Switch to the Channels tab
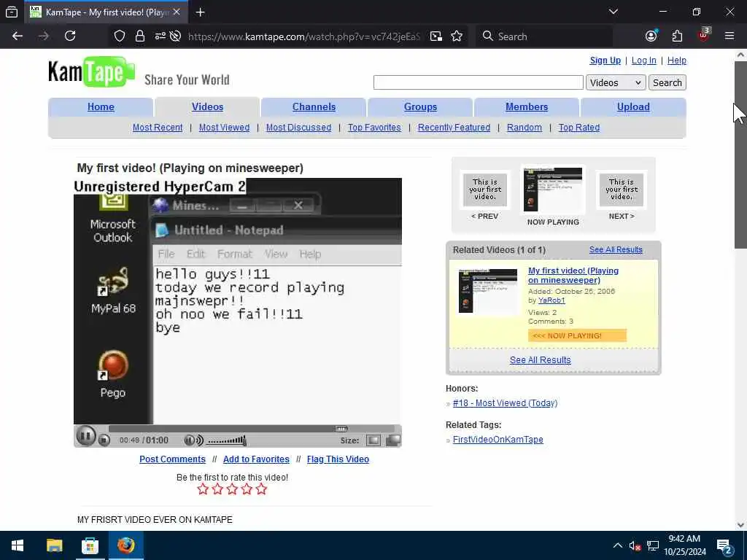 click(314, 106)
